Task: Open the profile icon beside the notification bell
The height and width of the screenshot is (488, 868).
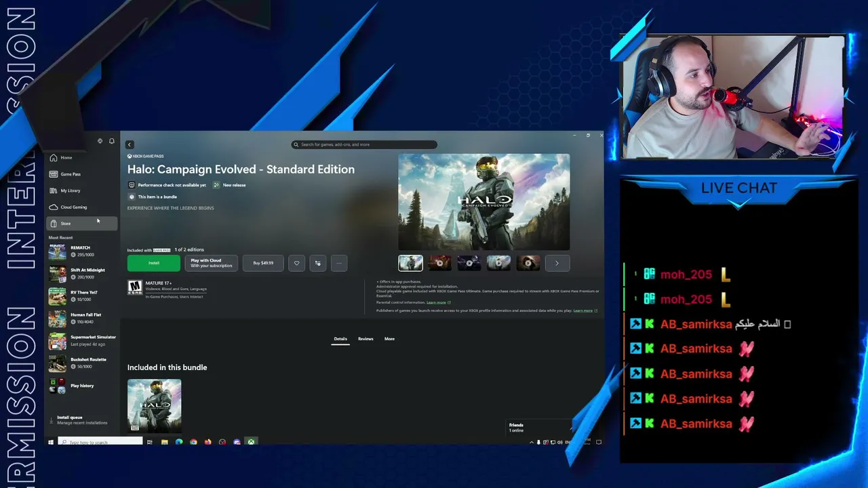Action: point(100,141)
